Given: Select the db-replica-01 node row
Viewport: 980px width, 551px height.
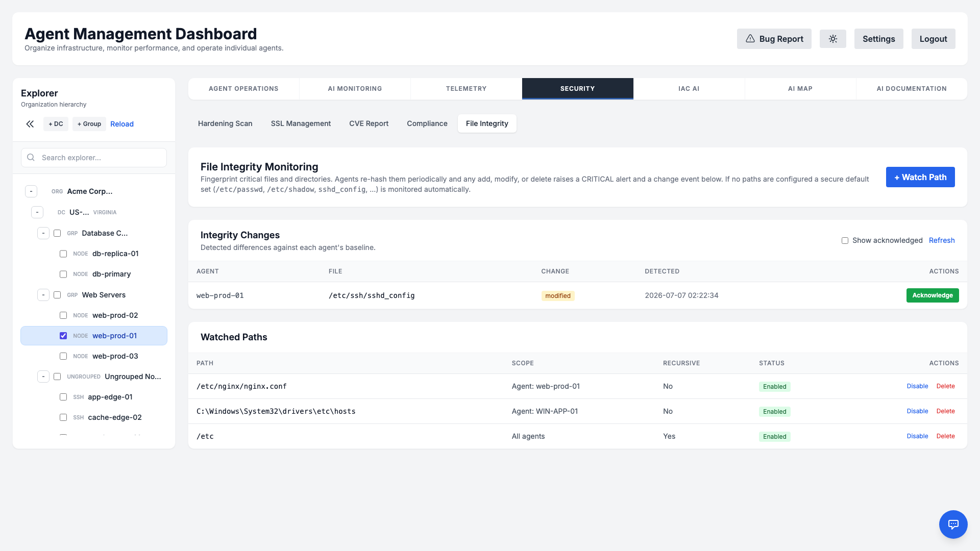Looking at the screenshot, I should point(94,254).
